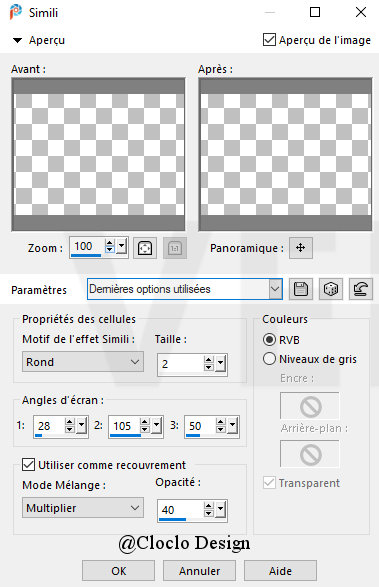Click the Annuler button

tap(199, 571)
